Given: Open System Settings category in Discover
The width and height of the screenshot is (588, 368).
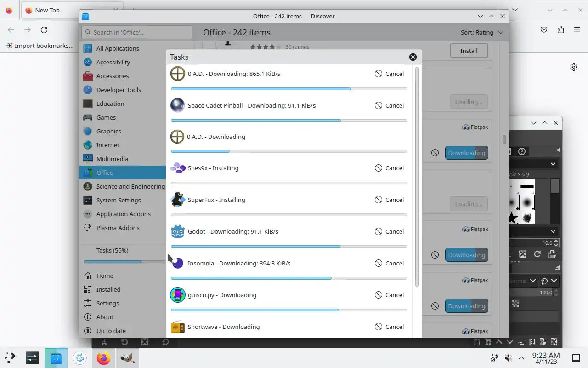Looking at the screenshot, I should point(123,200).
